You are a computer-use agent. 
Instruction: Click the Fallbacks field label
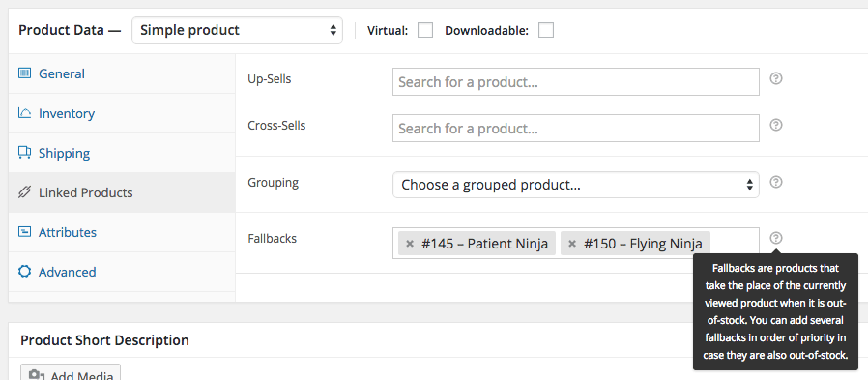(272, 238)
